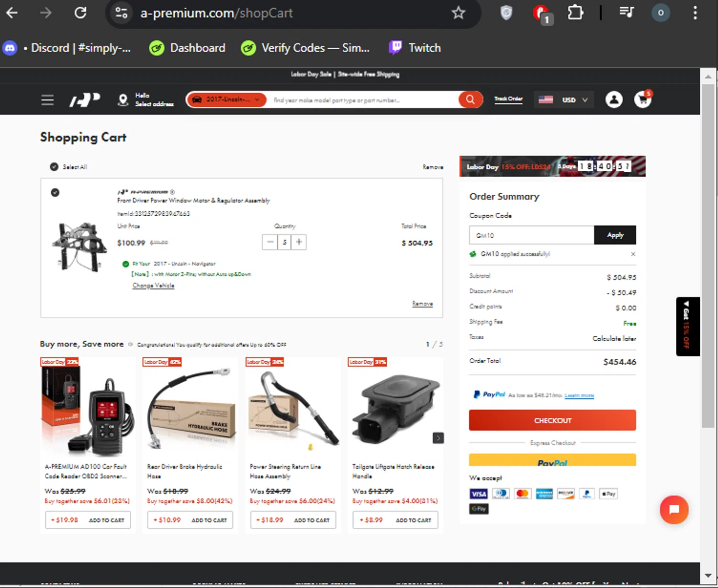Open the Discord bookmark
Screen dimensions: 718x588
coord(67,48)
